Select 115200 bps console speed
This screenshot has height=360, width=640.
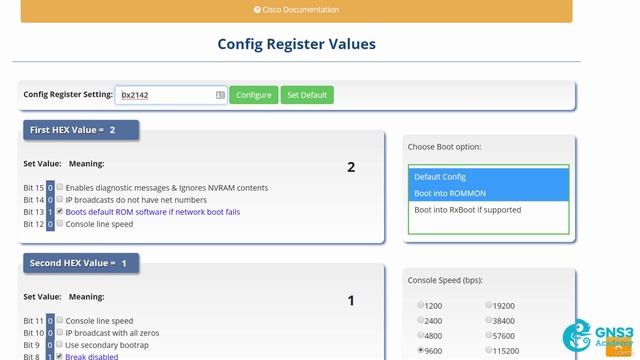click(489, 350)
